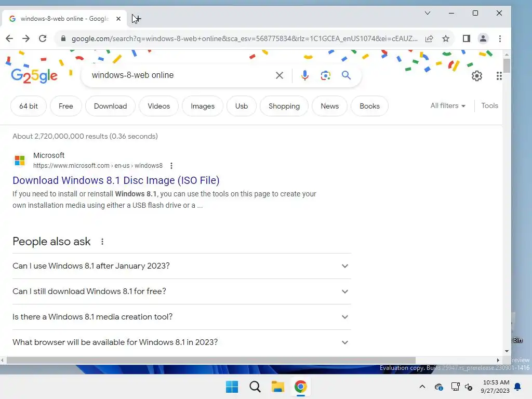Screen dimensions: 532x399
Task: Switch to Shopping results
Action: click(284, 106)
